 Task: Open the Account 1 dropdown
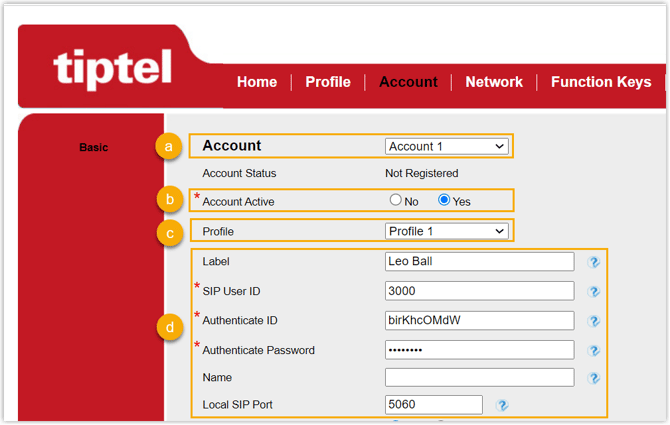[x=447, y=146]
